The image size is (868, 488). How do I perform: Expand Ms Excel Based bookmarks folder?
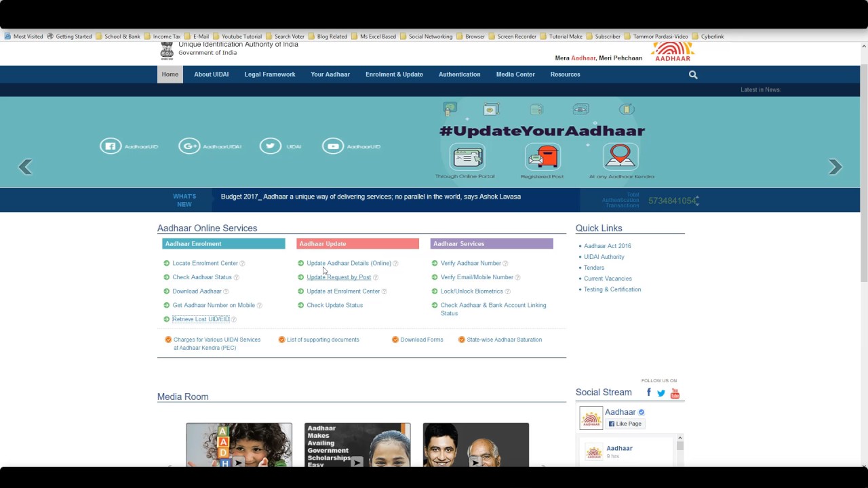(374, 37)
